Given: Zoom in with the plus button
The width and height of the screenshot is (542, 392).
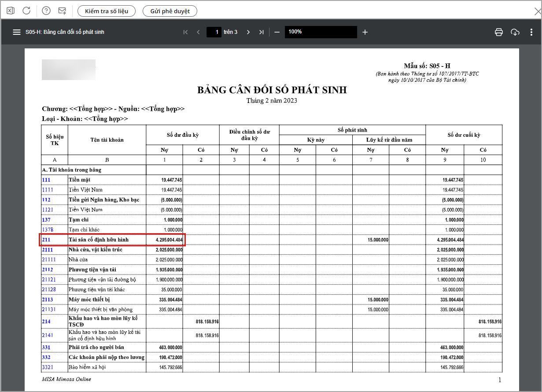Looking at the screenshot, I should click(365, 32).
